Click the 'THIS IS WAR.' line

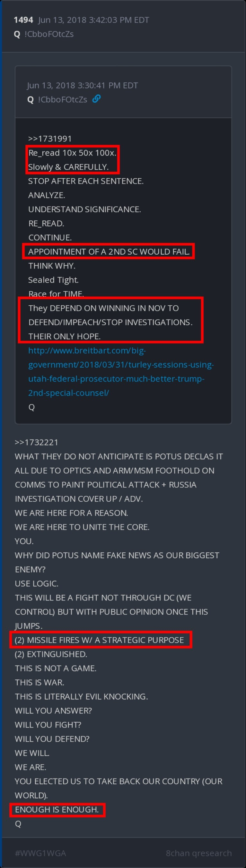40,682
